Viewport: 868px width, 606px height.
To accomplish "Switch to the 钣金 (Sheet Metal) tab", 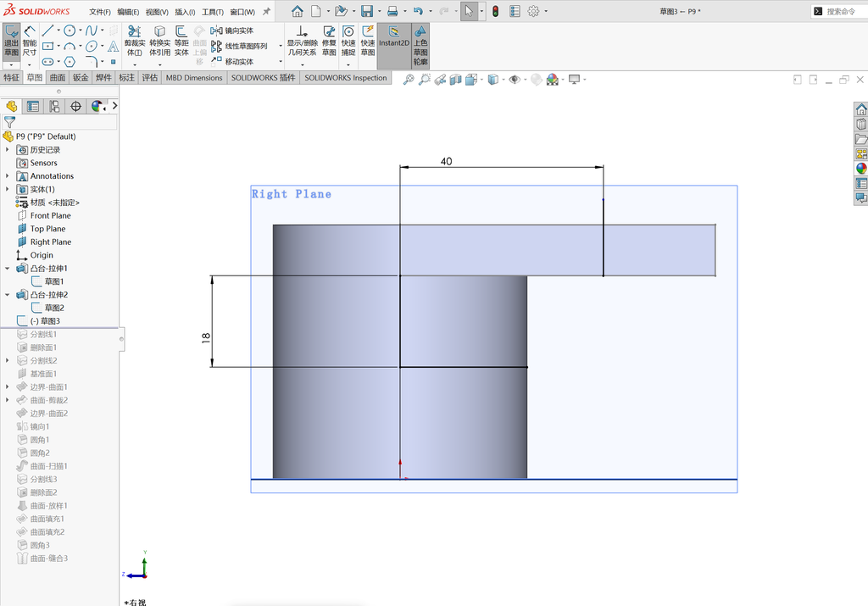I will click(81, 77).
